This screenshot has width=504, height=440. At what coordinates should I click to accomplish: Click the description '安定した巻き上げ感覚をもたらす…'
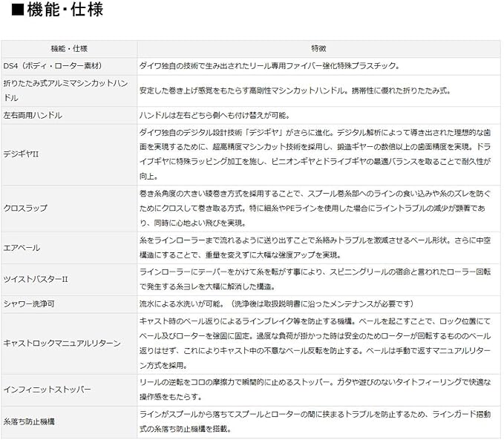pyautogui.click(x=295, y=91)
